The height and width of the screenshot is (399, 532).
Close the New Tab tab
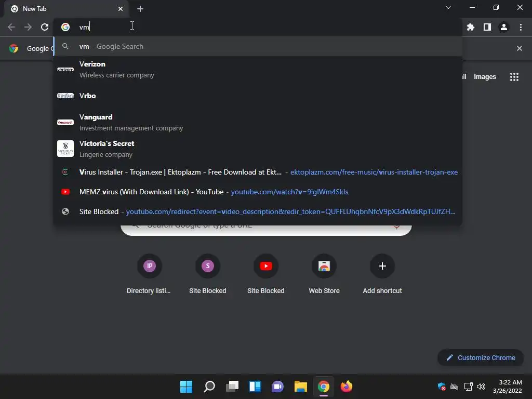pos(121,9)
